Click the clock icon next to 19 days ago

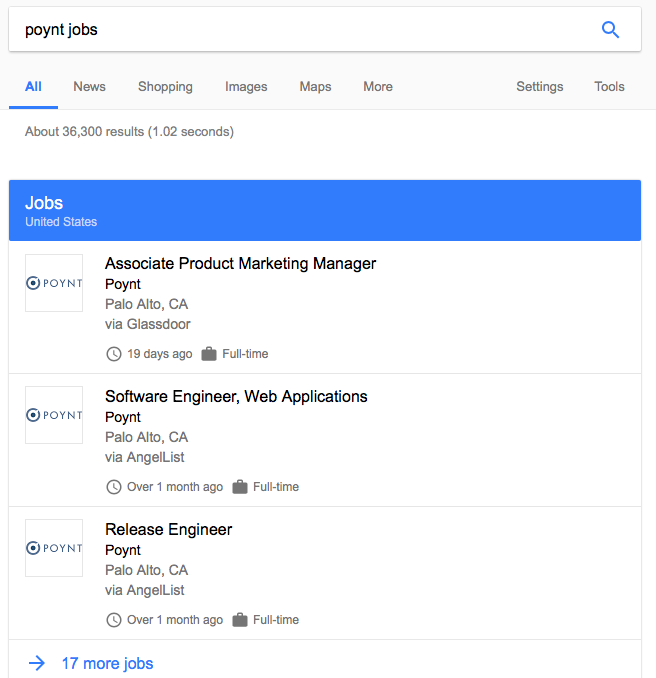(x=114, y=354)
